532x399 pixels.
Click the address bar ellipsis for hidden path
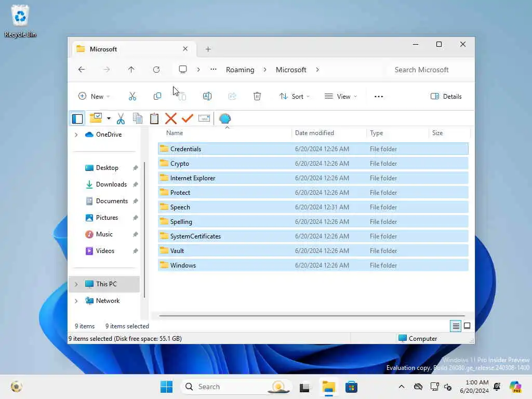213,69
